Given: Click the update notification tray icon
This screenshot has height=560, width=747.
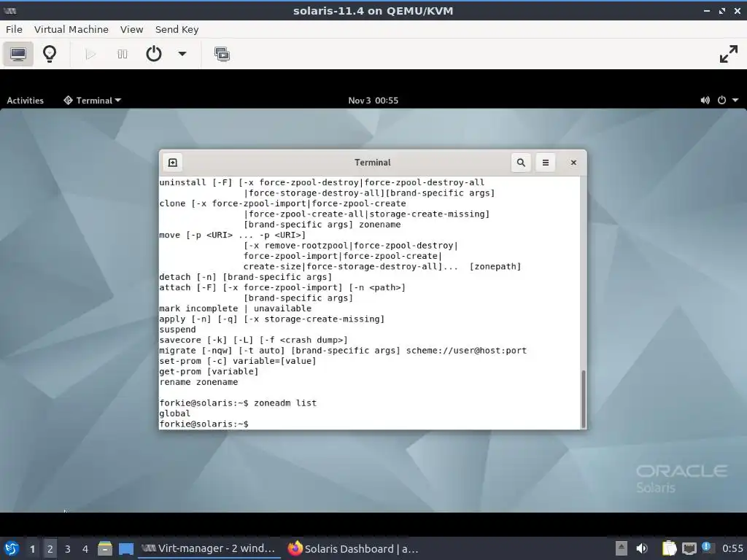Looking at the screenshot, I should (706, 548).
